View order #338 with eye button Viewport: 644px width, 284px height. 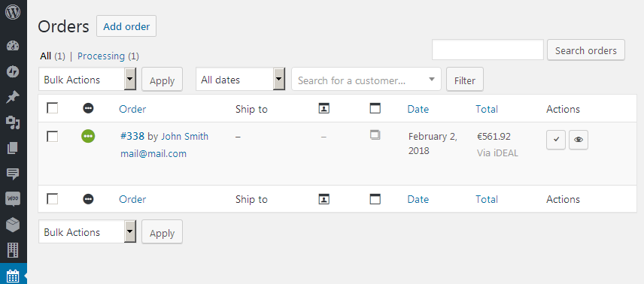[x=579, y=140]
